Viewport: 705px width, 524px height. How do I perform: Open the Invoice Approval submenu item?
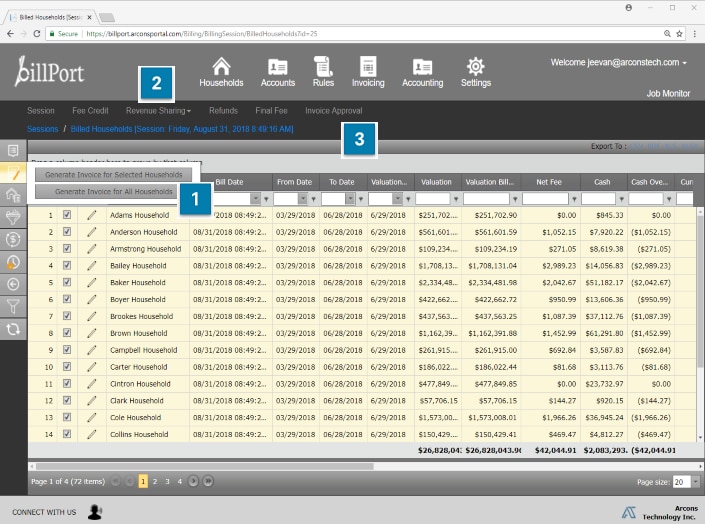coord(334,111)
